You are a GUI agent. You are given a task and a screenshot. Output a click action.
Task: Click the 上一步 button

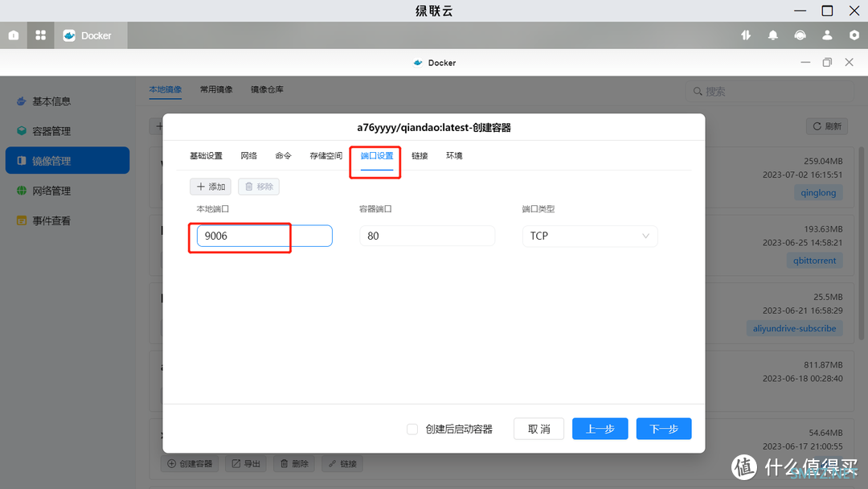[600, 429]
